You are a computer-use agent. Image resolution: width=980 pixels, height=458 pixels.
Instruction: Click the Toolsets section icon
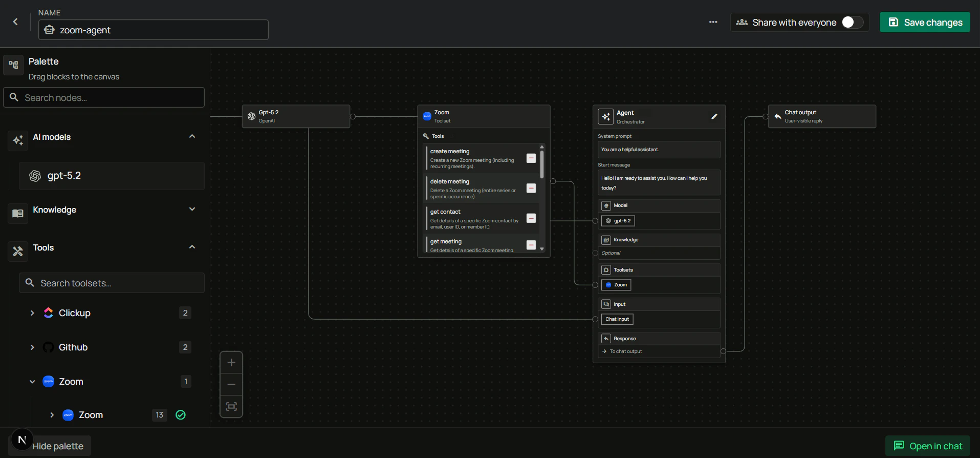pos(606,270)
